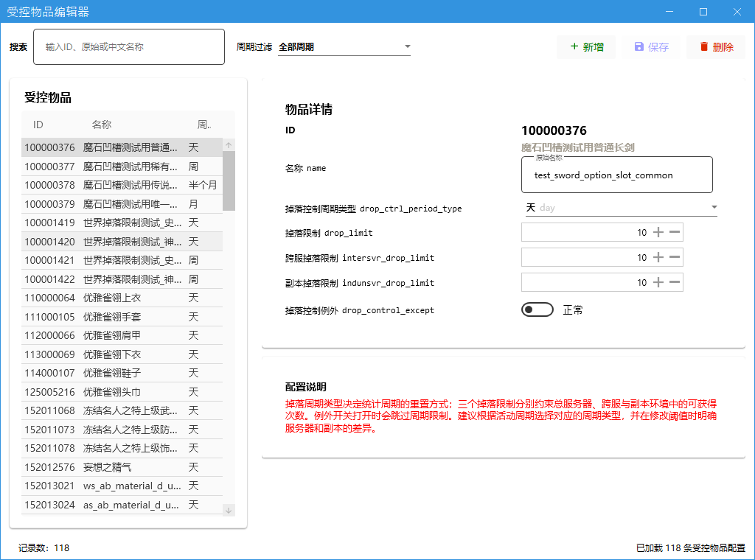Click the item list scrollbar thumb

click(x=229, y=181)
